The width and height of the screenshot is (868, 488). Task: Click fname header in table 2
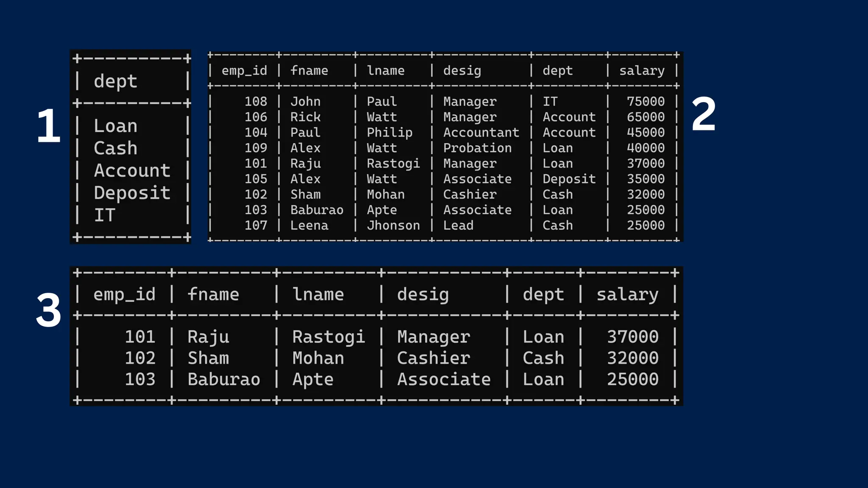pos(309,70)
